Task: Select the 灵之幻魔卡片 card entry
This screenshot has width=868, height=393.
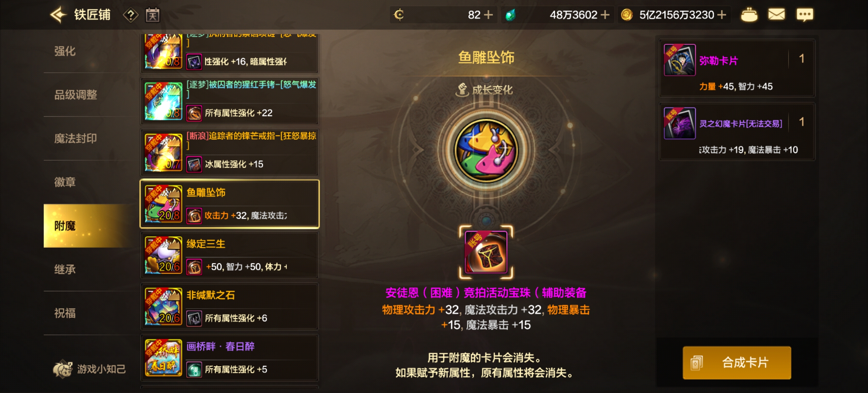Action: click(x=737, y=132)
